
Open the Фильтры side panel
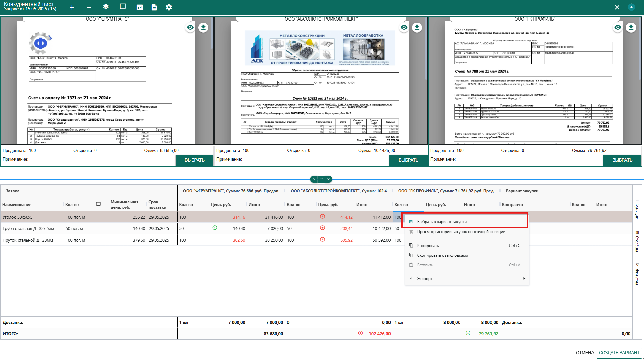coord(637,274)
